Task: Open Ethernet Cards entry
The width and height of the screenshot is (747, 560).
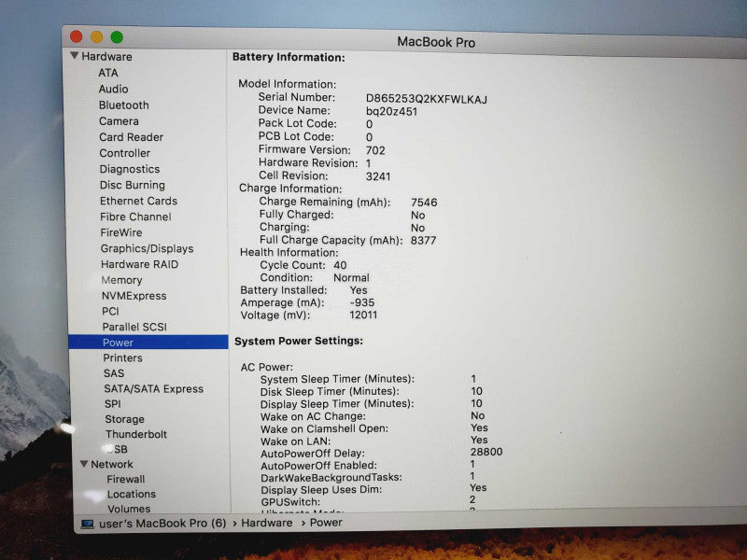Action: (x=138, y=201)
